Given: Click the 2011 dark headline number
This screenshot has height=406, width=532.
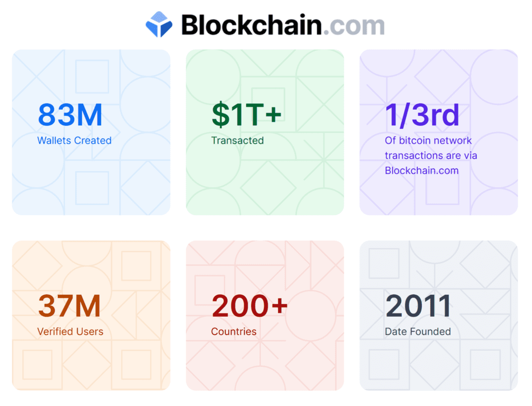Looking at the screenshot, I should [x=418, y=306].
